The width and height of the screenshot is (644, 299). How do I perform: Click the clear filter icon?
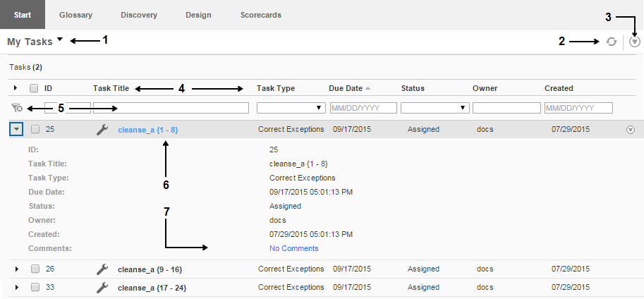[x=18, y=108]
